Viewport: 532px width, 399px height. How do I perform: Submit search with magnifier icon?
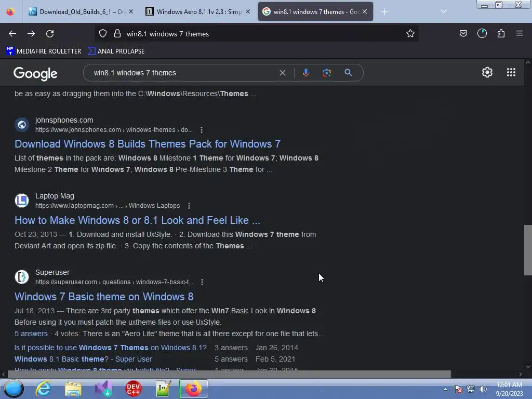[348, 73]
